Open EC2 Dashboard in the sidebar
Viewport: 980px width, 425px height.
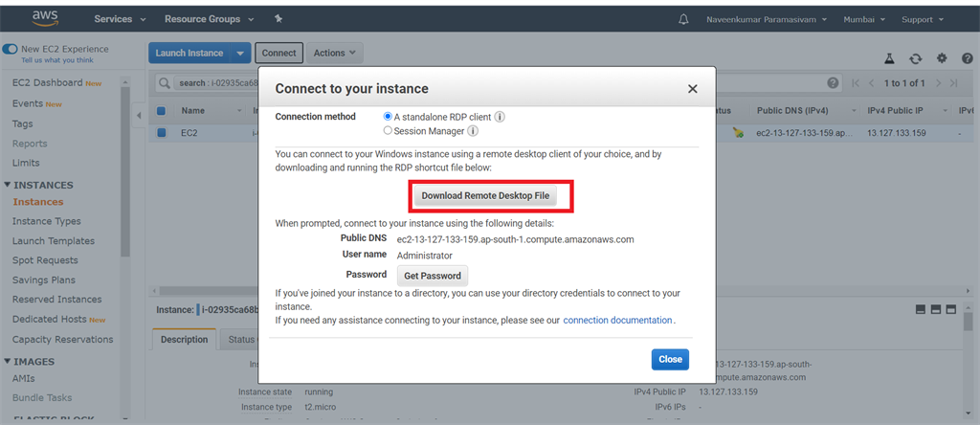click(48, 82)
